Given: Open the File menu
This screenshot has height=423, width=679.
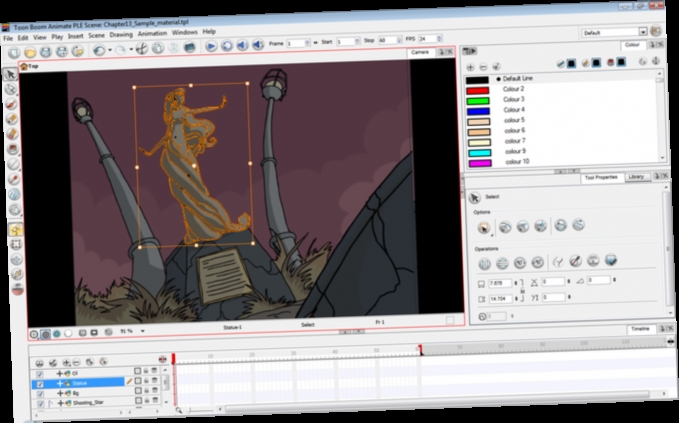Looking at the screenshot, I should coord(8,39).
